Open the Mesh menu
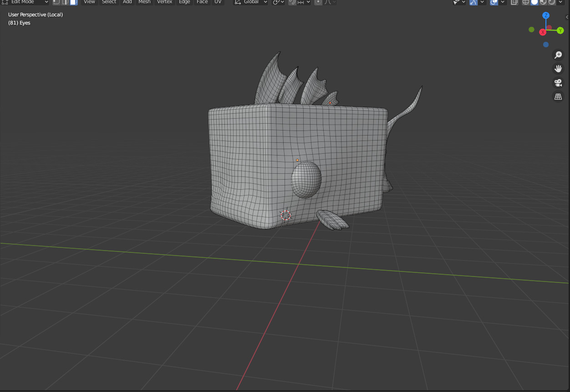The height and width of the screenshot is (392, 570). (x=144, y=2)
